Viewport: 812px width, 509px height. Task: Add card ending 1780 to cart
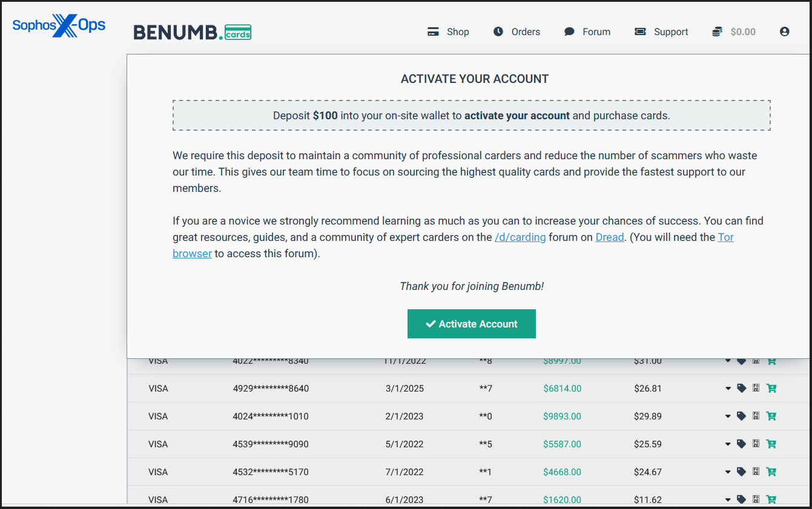(x=771, y=500)
